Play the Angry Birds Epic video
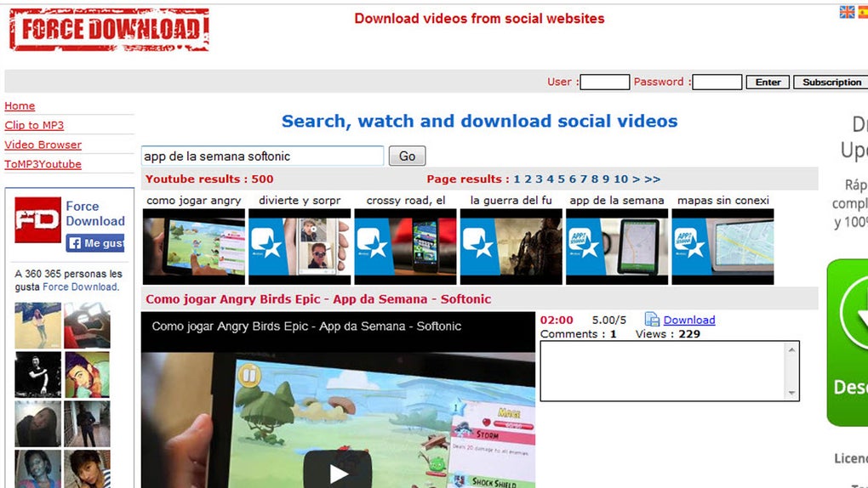868x488 pixels. tap(338, 473)
